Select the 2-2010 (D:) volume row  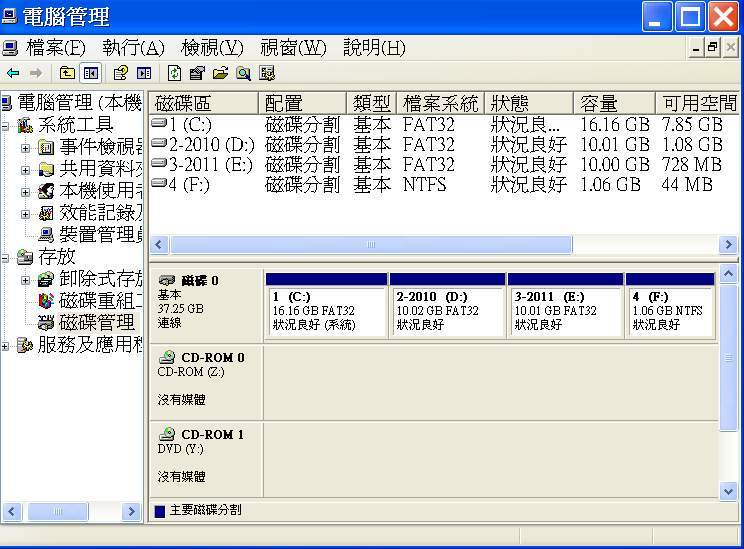pyautogui.click(x=443, y=144)
